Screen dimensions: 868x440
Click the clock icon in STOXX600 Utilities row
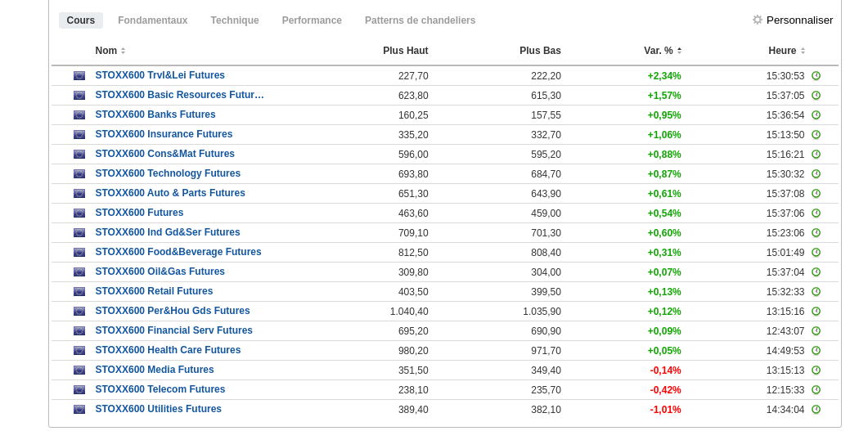pos(816,410)
